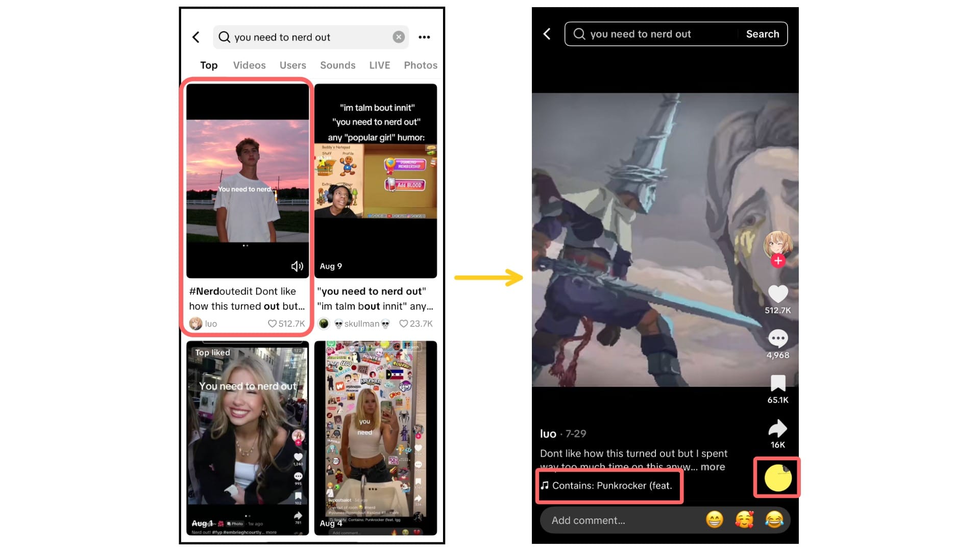The width and height of the screenshot is (980, 551).
Task: Follow luo via the plus icon on avatar
Action: 778,261
